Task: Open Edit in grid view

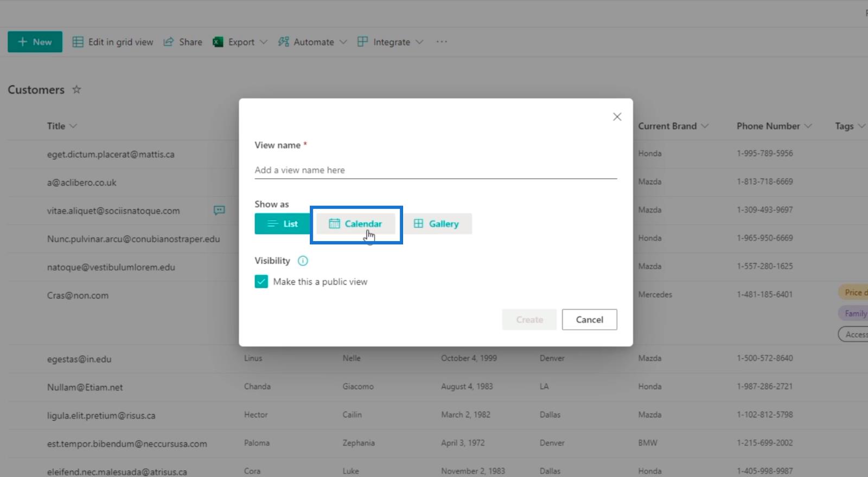Action: click(x=113, y=42)
